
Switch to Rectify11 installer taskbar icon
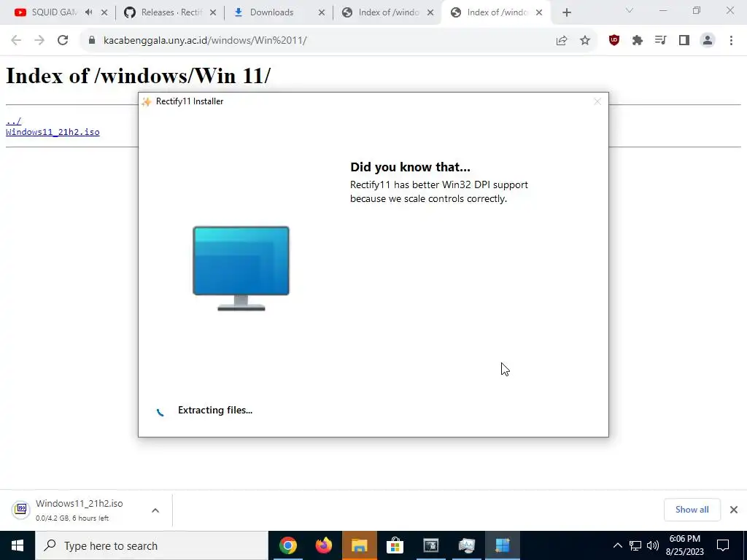tap(502, 545)
